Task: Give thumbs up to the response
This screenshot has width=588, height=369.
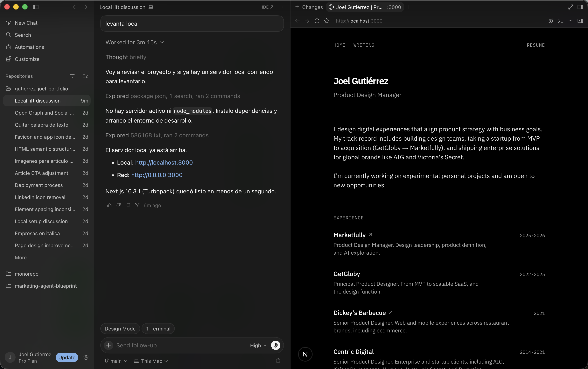Action: (x=109, y=205)
